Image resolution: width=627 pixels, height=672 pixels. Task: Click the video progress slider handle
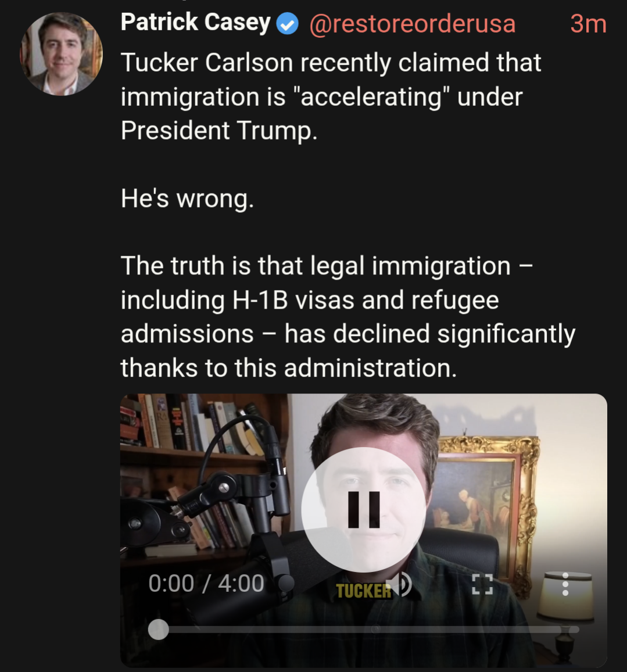point(159,630)
